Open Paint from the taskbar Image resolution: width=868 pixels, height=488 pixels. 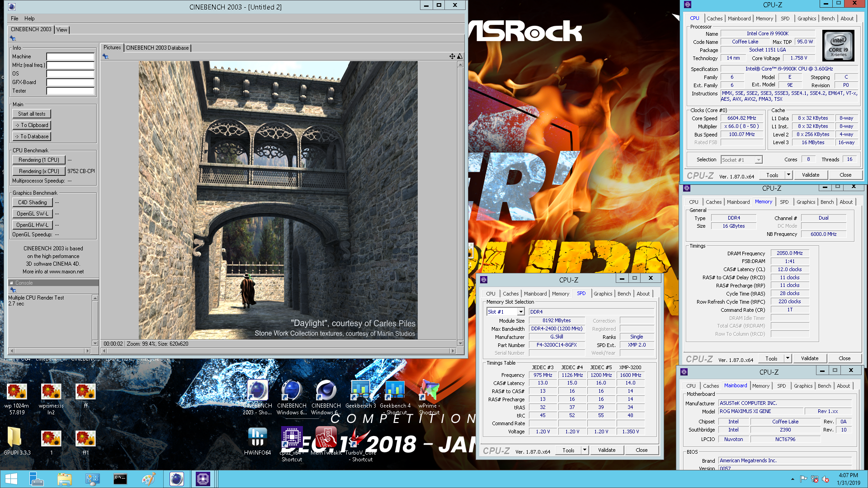(148, 479)
